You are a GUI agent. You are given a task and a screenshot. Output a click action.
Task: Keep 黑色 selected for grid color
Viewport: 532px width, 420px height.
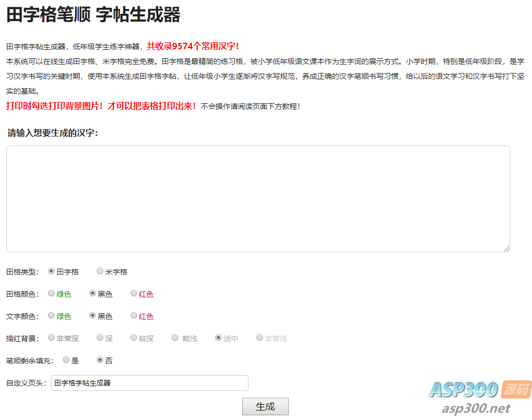92,293
